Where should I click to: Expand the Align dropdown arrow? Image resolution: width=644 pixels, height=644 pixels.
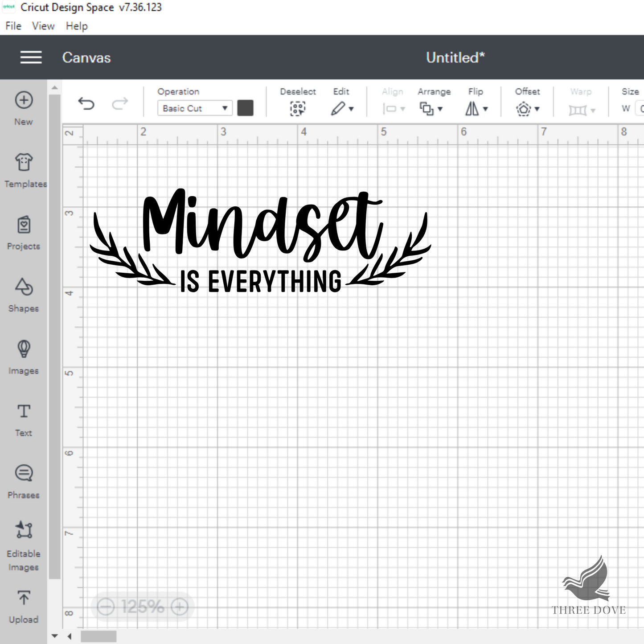[403, 109]
